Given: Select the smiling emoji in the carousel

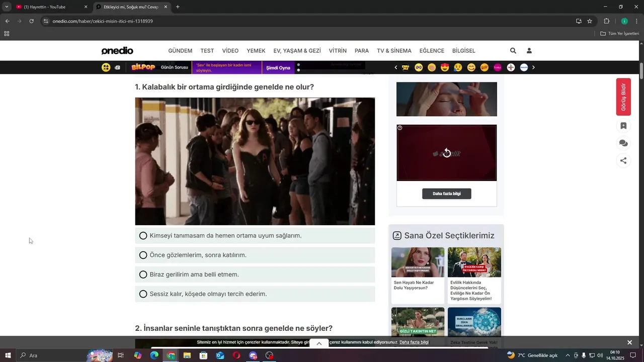Looking at the screenshot, I should (x=471, y=67).
